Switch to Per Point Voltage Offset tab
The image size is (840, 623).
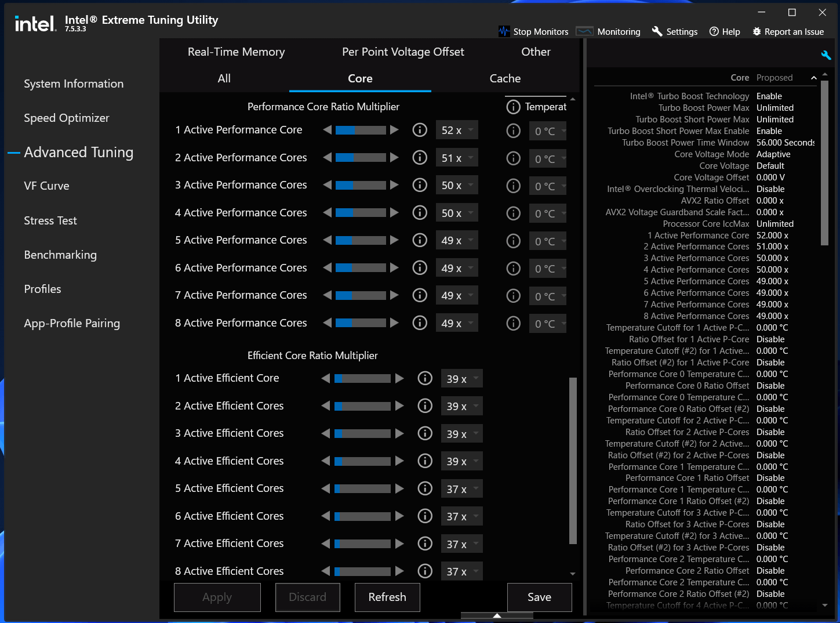click(403, 52)
